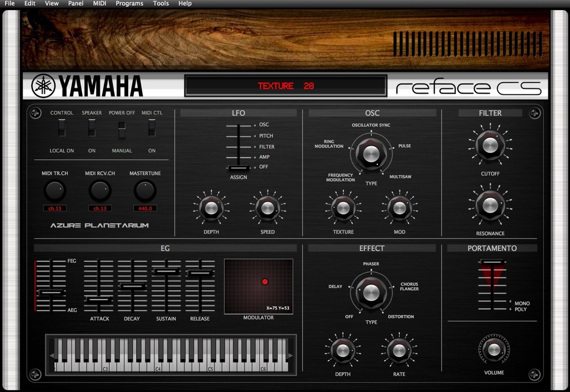Click the OSC TYPE selector knob
The image size is (570, 392).
371,154
